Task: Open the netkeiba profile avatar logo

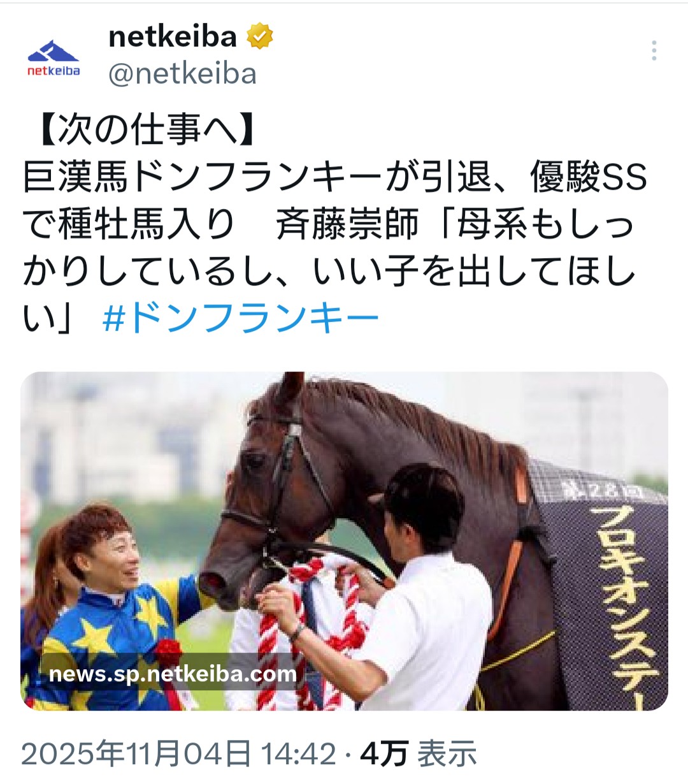Action: click(x=54, y=58)
